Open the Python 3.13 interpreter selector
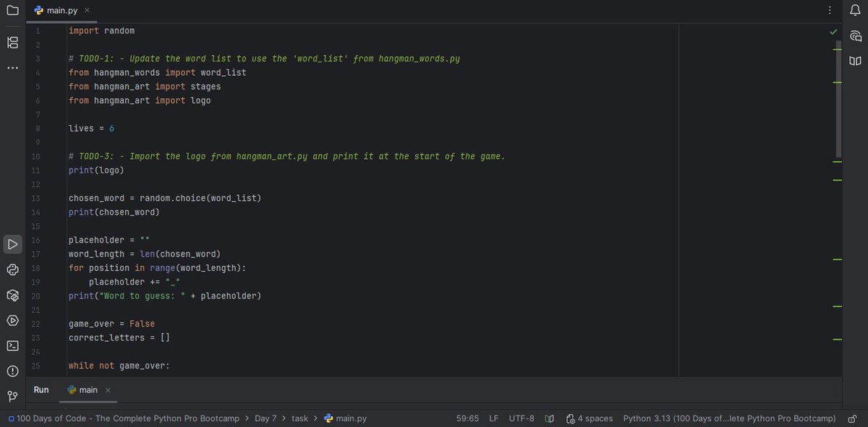 729,418
